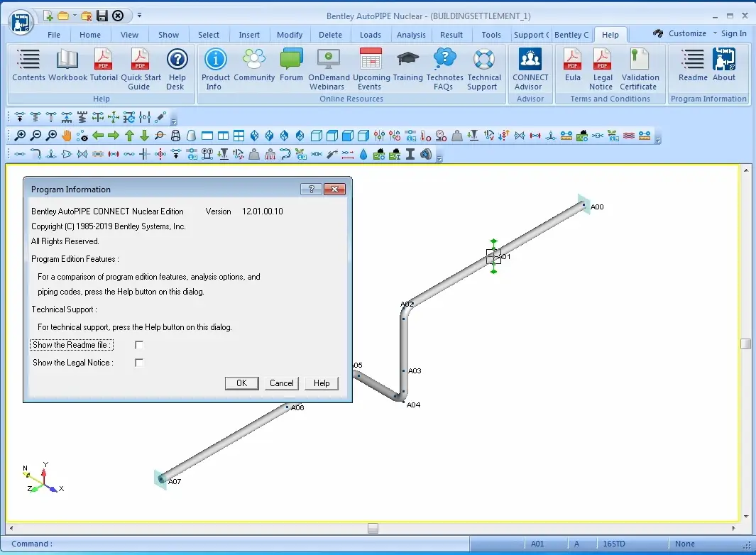The image size is (756, 555).
Task: Tick the Show the Readme file checkbox
Action: coord(139,345)
